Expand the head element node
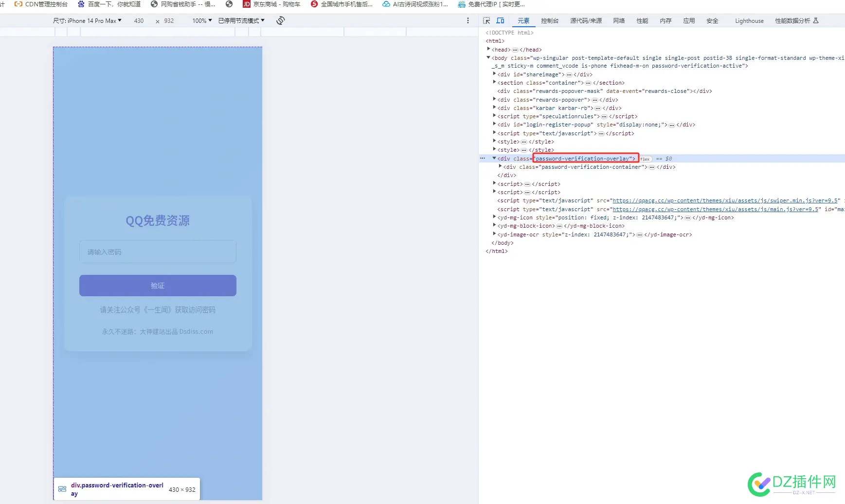Viewport: 845px width, 504px height. (488, 49)
